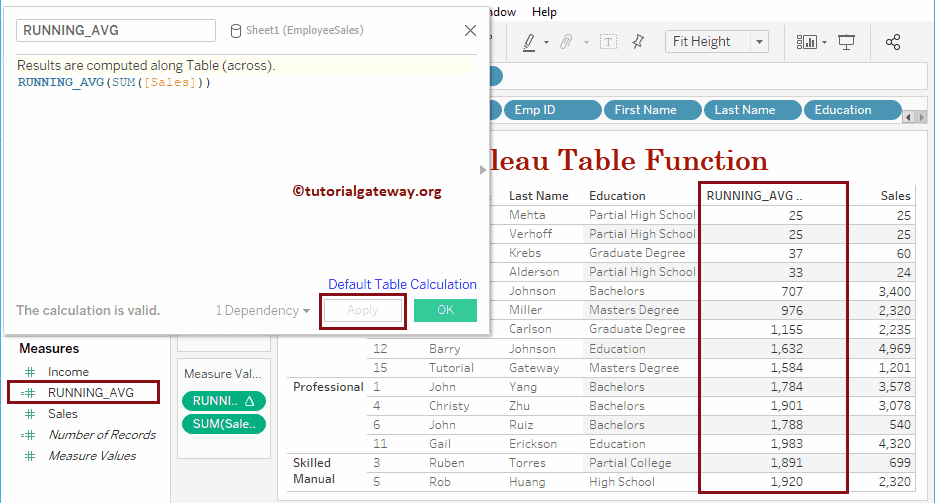Viewport: 935px width, 503px height.
Task: Click the Krebs last name cell
Action: 525,253
